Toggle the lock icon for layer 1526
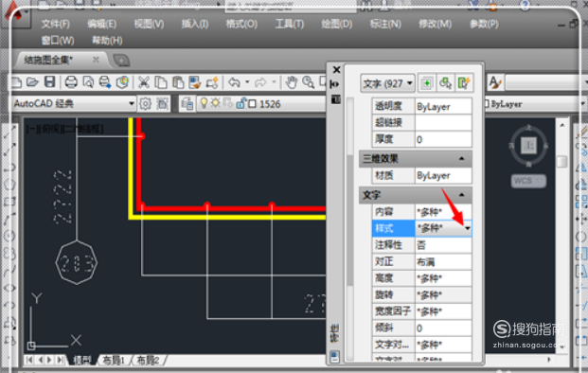 (x=241, y=103)
